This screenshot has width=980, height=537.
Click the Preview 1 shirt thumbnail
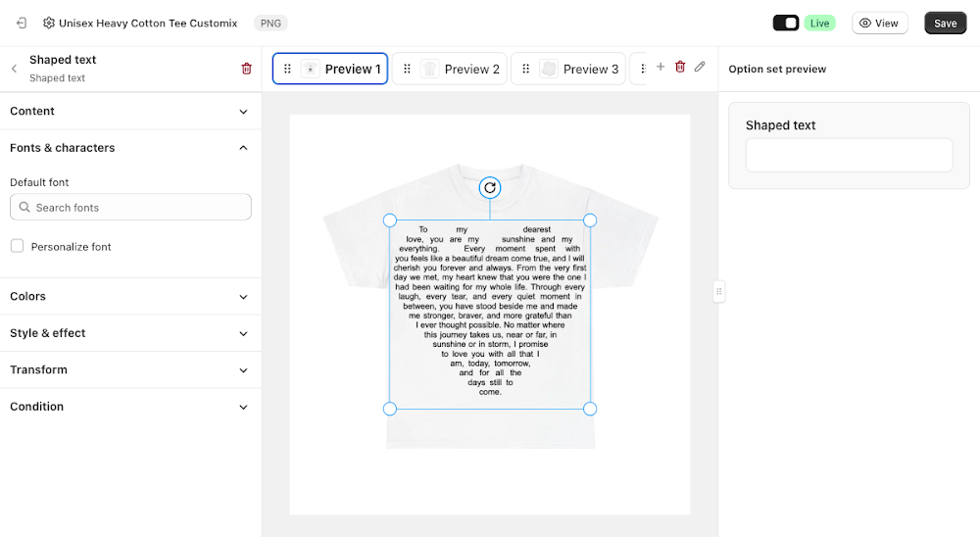[x=310, y=69]
